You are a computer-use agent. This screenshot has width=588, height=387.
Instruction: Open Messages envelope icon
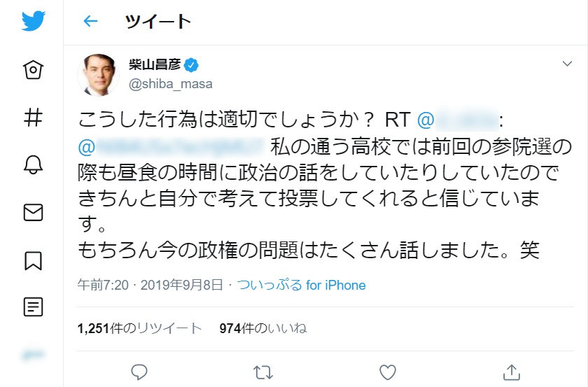[x=33, y=212]
